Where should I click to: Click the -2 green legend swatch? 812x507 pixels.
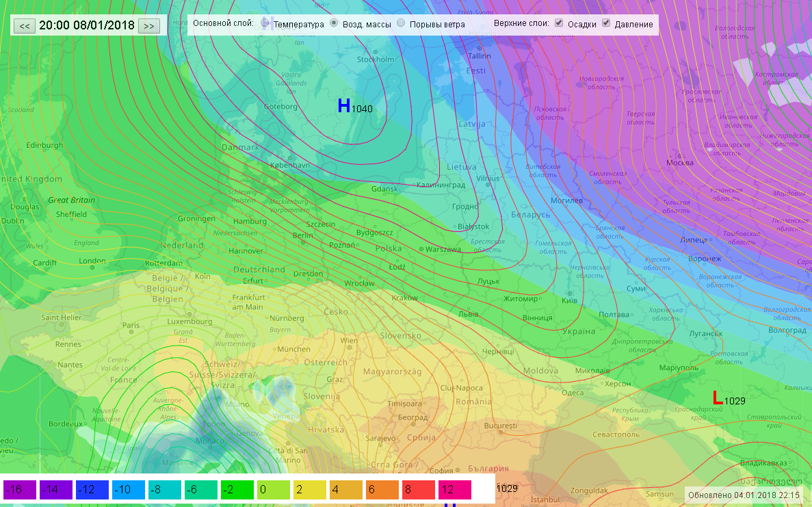coord(237,489)
